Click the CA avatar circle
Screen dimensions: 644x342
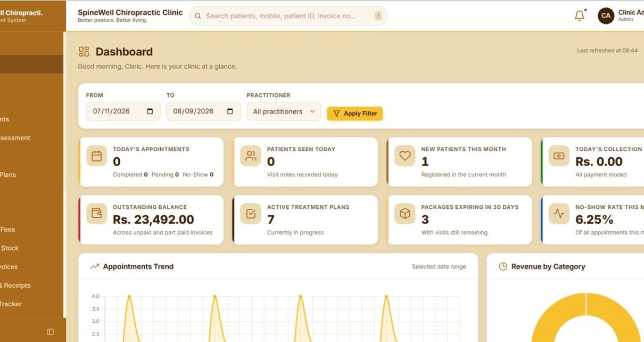tap(606, 16)
